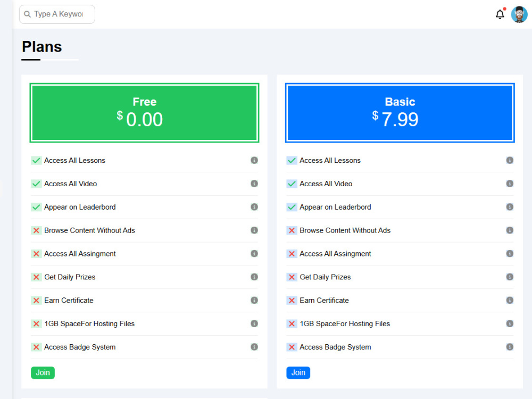Viewport: 532px width, 399px height.
Task: Show info for Free Earn Certificate
Action: [254, 300]
